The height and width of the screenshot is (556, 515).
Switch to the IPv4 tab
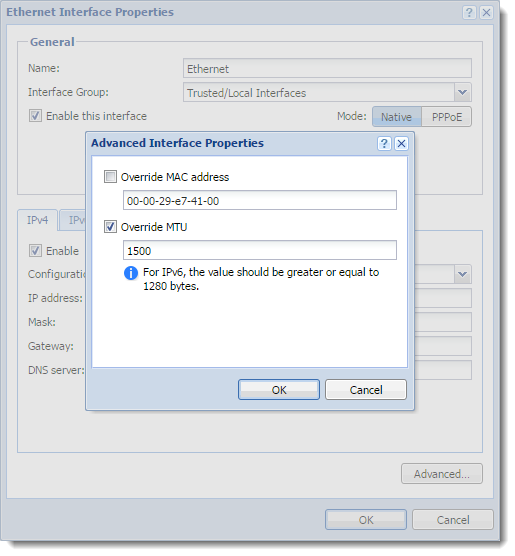[38, 222]
